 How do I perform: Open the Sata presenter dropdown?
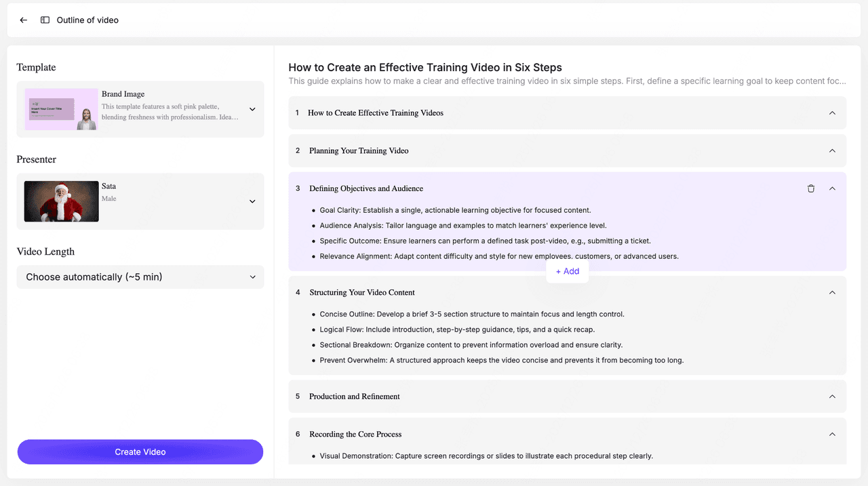click(252, 201)
